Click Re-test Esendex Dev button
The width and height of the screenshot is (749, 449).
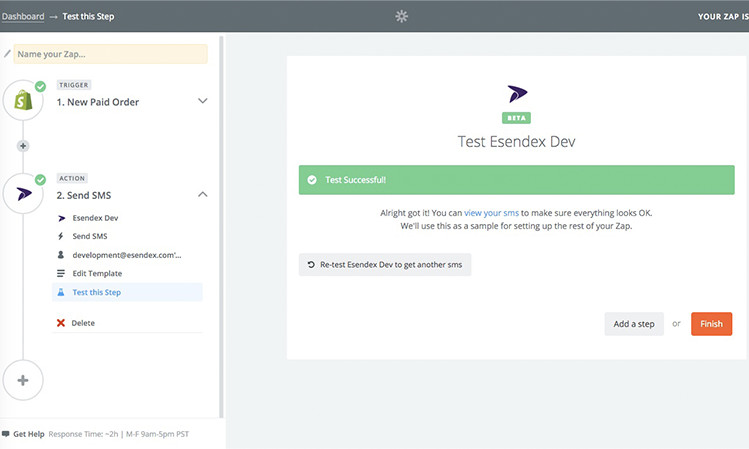pos(385,265)
